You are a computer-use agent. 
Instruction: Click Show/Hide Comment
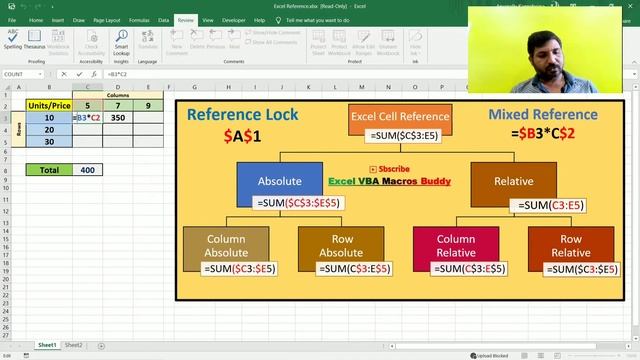(x=273, y=33)
